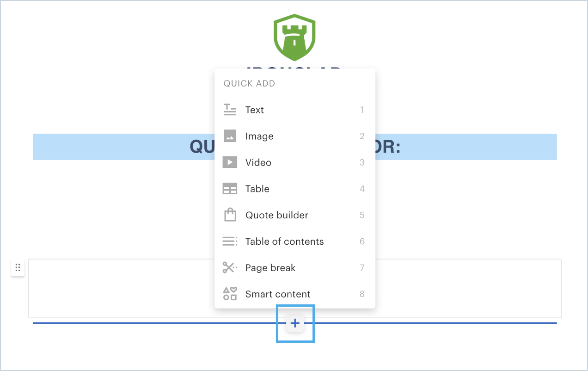Select the "Image" menu entry

pyautogui.click(x=259, y=136)
